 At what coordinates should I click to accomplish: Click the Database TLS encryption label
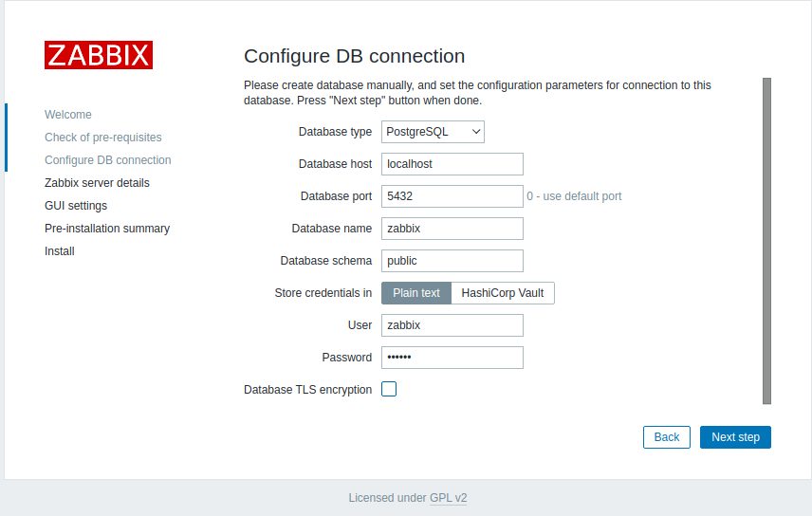[x=307, y=390]
